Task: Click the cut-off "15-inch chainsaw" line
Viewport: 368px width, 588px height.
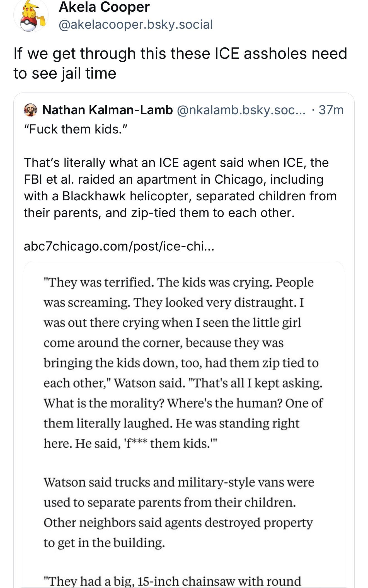Action: pyautogui.click(x=172, y=581)
